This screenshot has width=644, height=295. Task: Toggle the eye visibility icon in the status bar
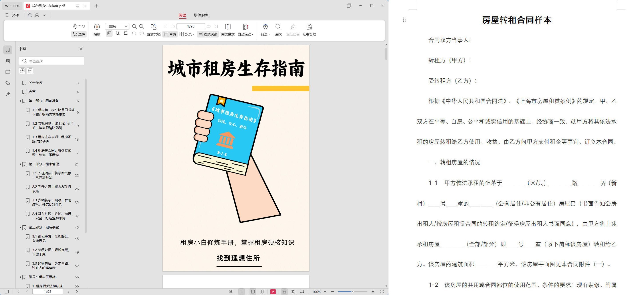click(230, 291)
